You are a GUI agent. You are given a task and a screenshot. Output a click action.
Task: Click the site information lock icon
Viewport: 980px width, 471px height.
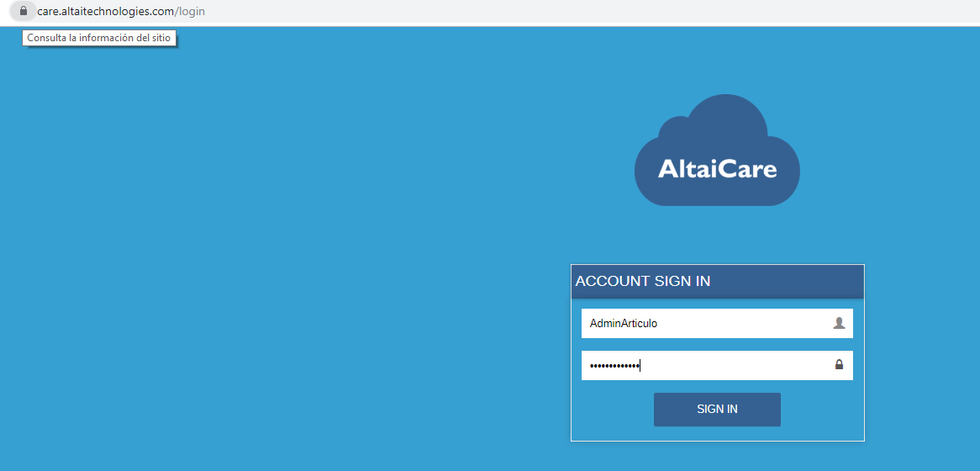(x=24, y=11)
